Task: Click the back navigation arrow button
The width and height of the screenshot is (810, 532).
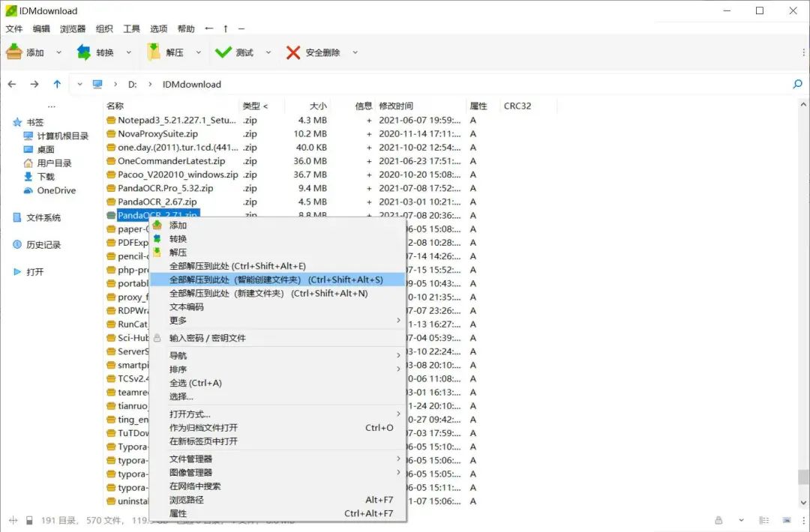Action: tap(11, 85)
